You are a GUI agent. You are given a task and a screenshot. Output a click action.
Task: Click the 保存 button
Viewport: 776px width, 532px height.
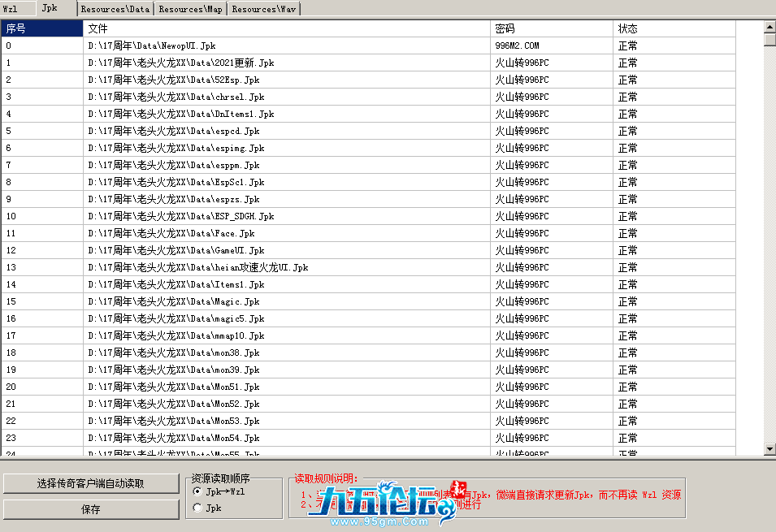(91, 509)
